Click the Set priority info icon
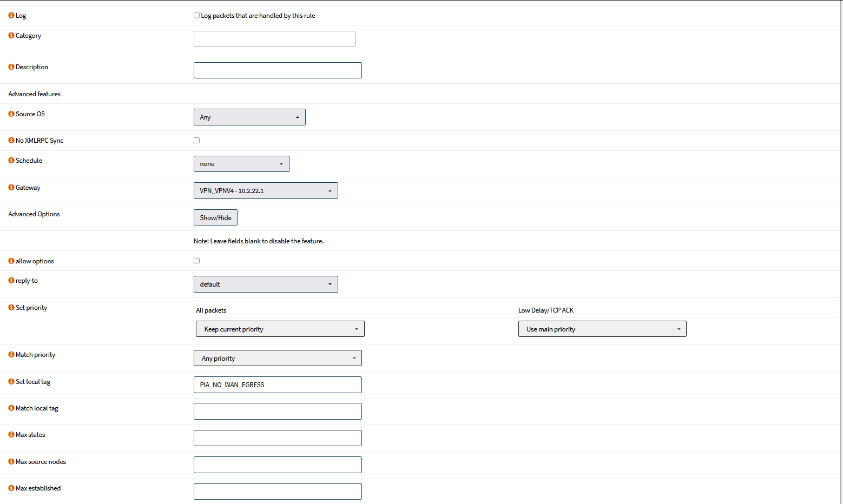 click(11, 308)
